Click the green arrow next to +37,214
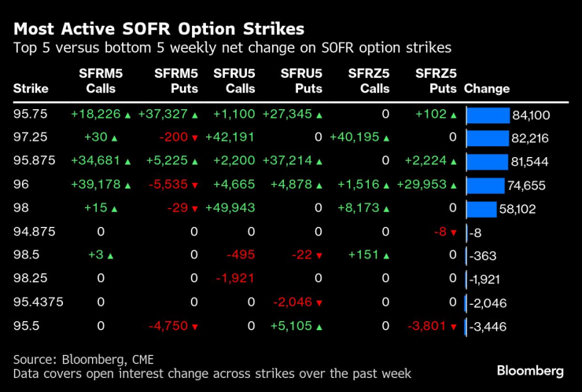This screenshot has height=392, width=582. point(319,162)
